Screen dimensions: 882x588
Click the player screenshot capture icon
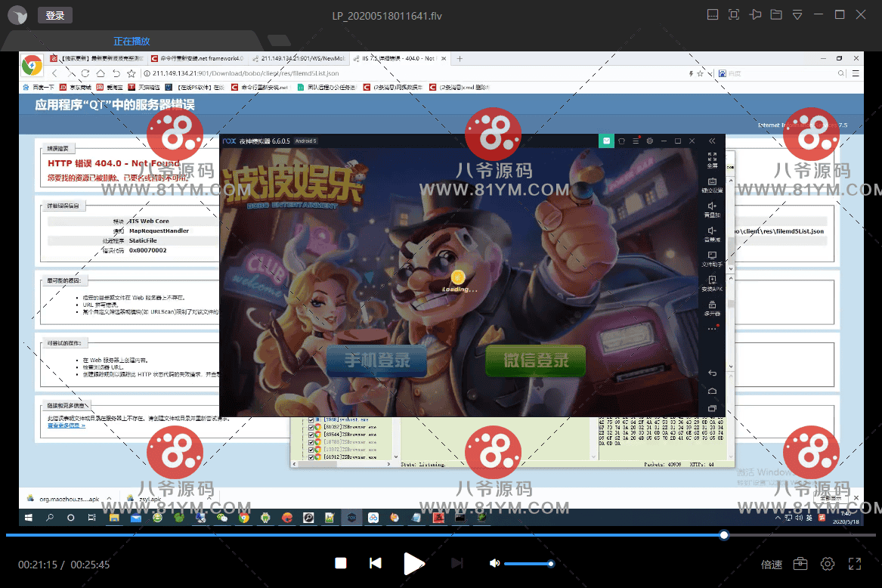(734, 14)
